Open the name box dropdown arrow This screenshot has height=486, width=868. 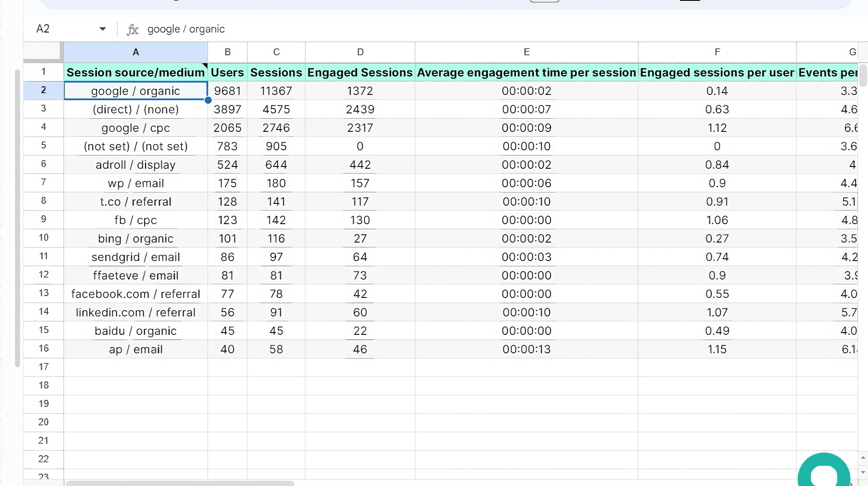pyautogui.click(x=102, y=29)
